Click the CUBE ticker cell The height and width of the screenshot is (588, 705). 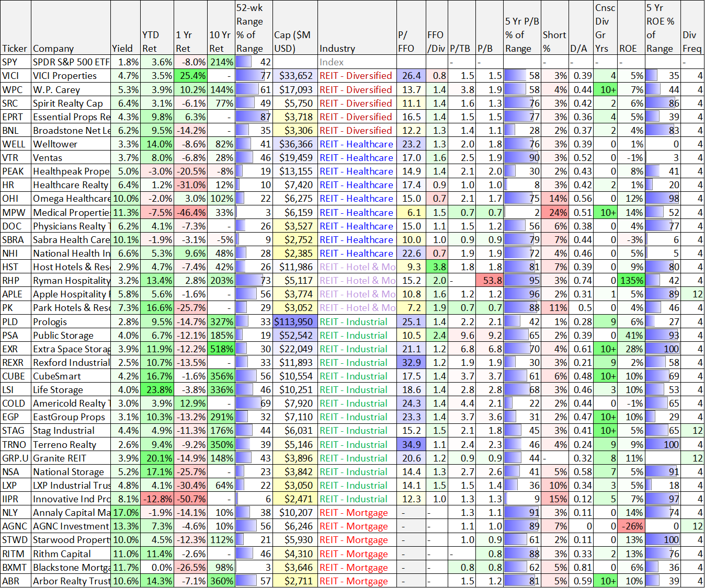point(16,376)
